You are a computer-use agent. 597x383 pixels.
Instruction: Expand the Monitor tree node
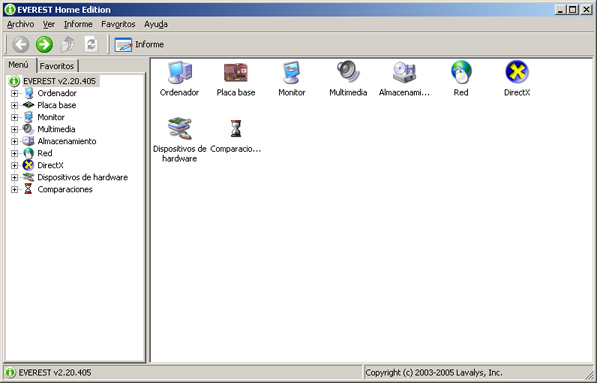point(14,117)
